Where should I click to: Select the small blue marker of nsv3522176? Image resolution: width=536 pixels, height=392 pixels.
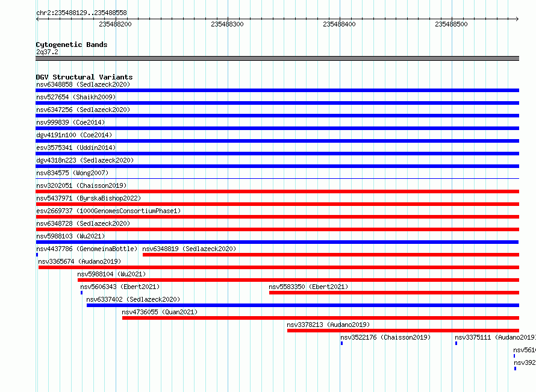[x=341, y=343]
